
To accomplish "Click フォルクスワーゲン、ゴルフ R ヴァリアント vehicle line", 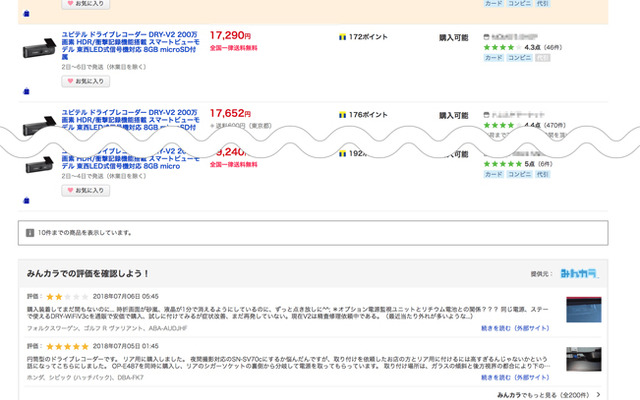I will coord(107,328).
